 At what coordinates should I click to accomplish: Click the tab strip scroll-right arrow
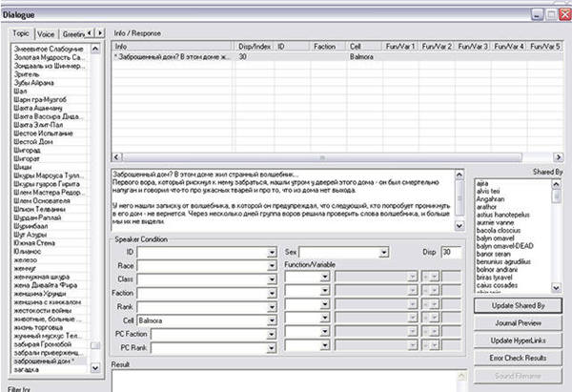click(x=99, y=32)
